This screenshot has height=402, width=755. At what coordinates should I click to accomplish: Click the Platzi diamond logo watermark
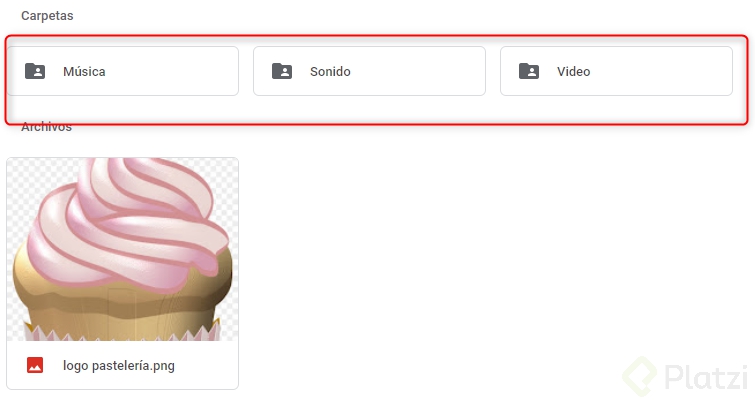(639, 376)
